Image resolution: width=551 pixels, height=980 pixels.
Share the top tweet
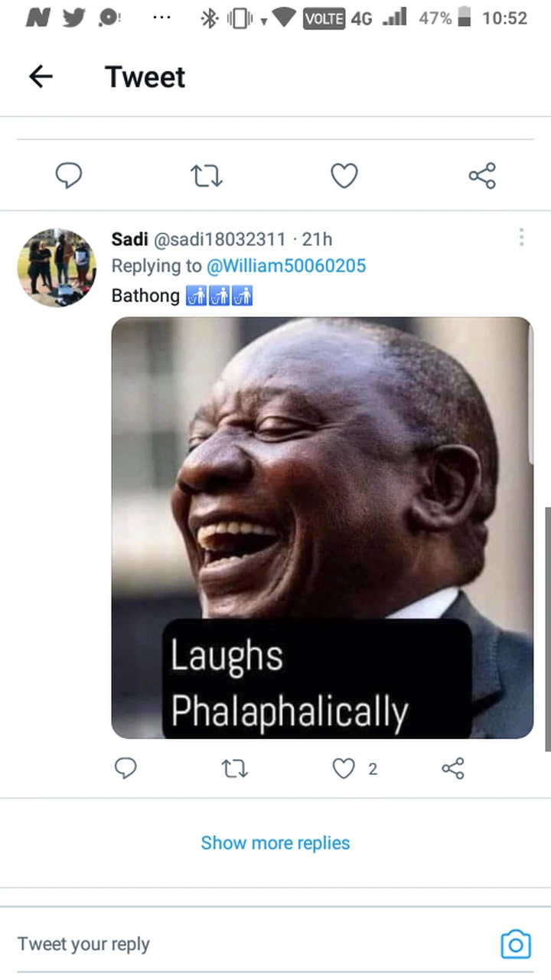482,176
